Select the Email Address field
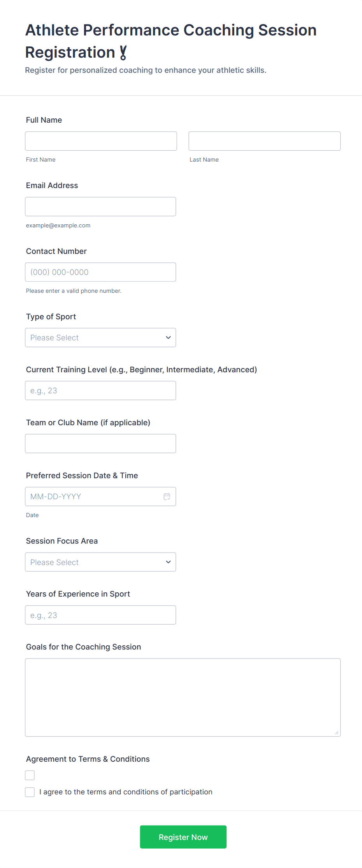Viewport: 362px width, 868px height. pyautogui.click(x=100, y=207)
